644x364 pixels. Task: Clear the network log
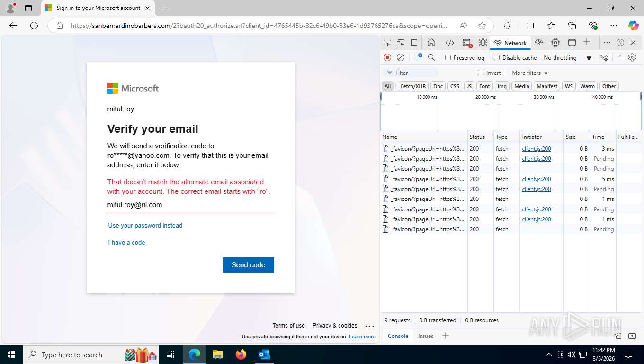click(x=401, y=57)
